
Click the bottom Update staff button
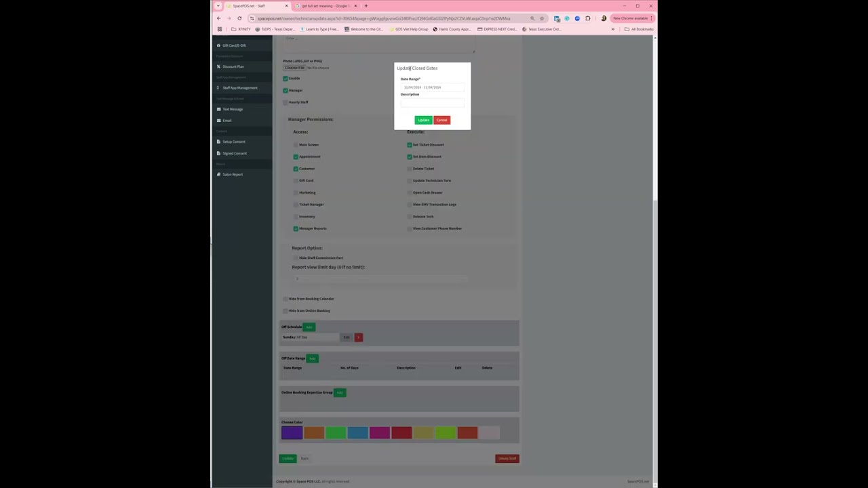[288, 459]
